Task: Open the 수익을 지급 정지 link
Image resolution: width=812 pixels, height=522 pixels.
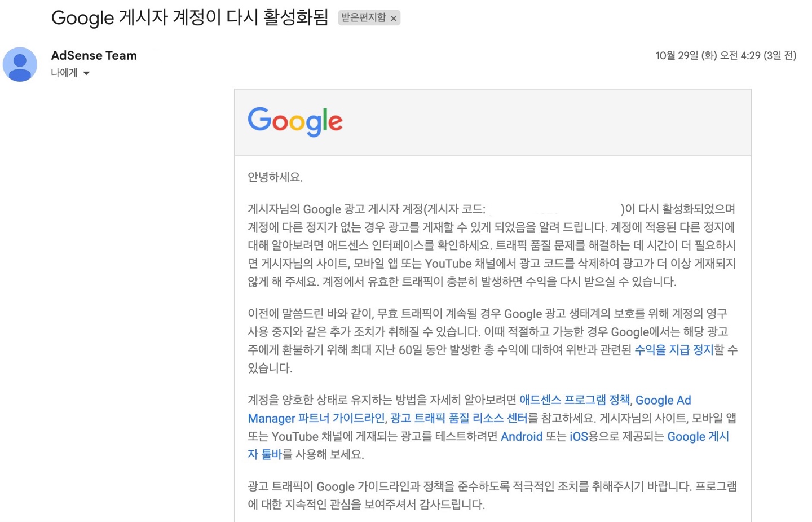Action: pyautogui.click(x=674, y=350)
